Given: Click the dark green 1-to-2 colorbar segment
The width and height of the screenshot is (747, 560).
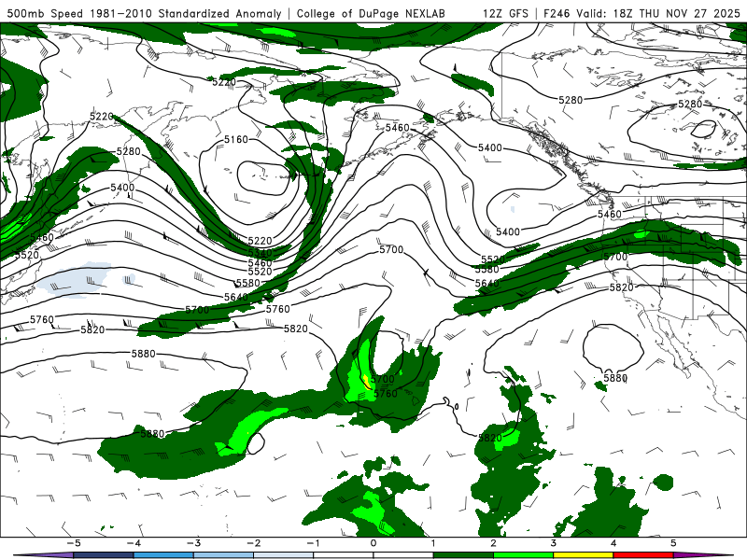Looking at the screenshot, I should tap(463, 555).
